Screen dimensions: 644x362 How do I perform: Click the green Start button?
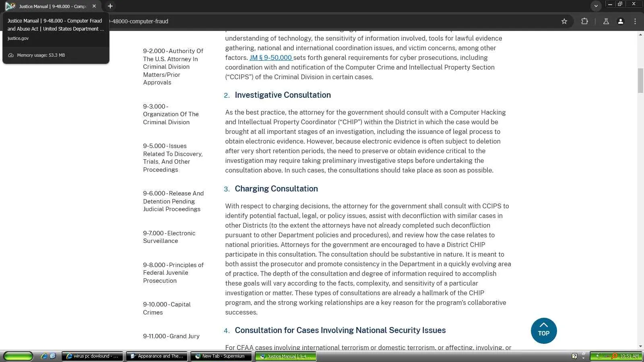coord(18,356)
